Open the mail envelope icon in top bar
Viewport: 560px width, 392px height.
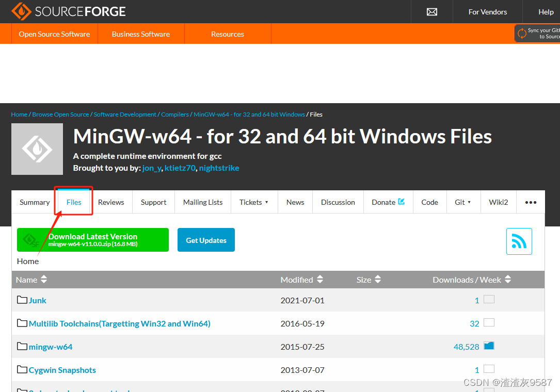pyautogui.click(x=432, y=11)
